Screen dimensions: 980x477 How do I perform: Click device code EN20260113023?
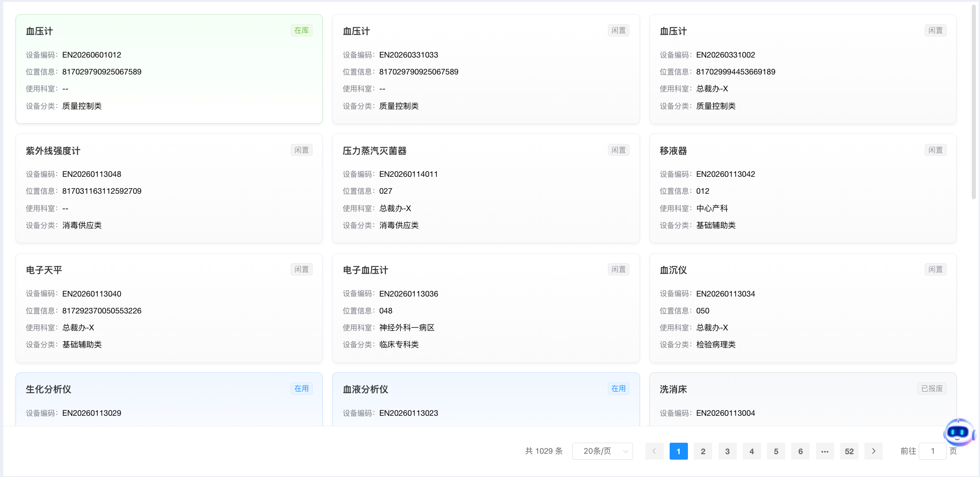pos(409,413)
